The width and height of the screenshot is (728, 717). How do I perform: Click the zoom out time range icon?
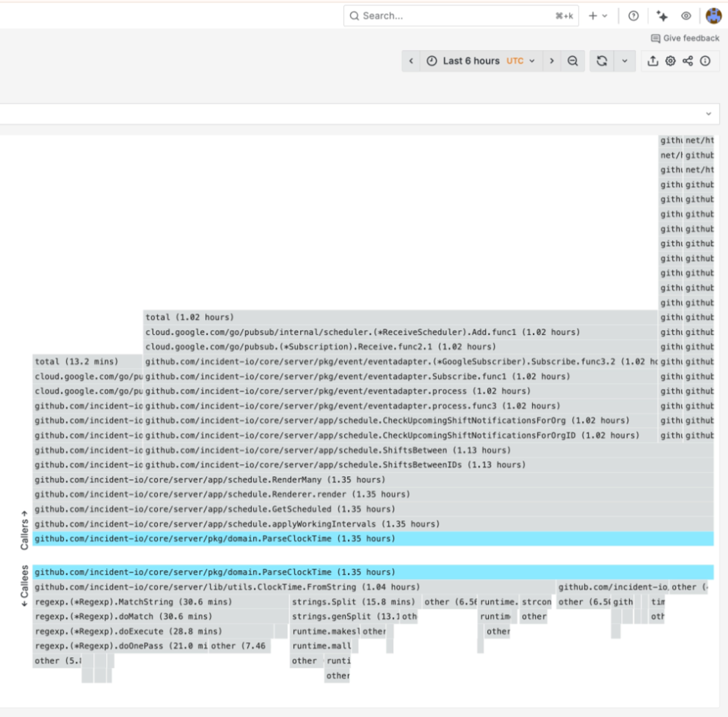coord(572,61)
